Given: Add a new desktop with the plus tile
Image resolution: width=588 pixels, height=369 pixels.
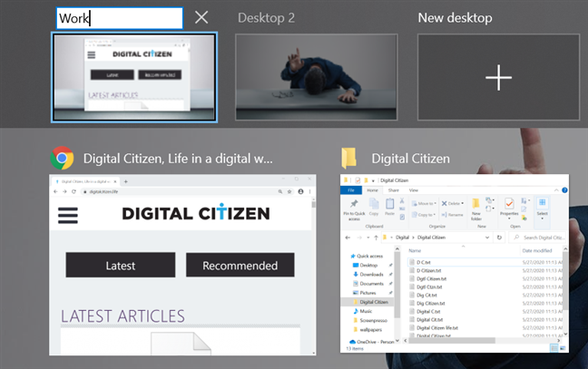Looking at the screenshot, I should [498, 77].
